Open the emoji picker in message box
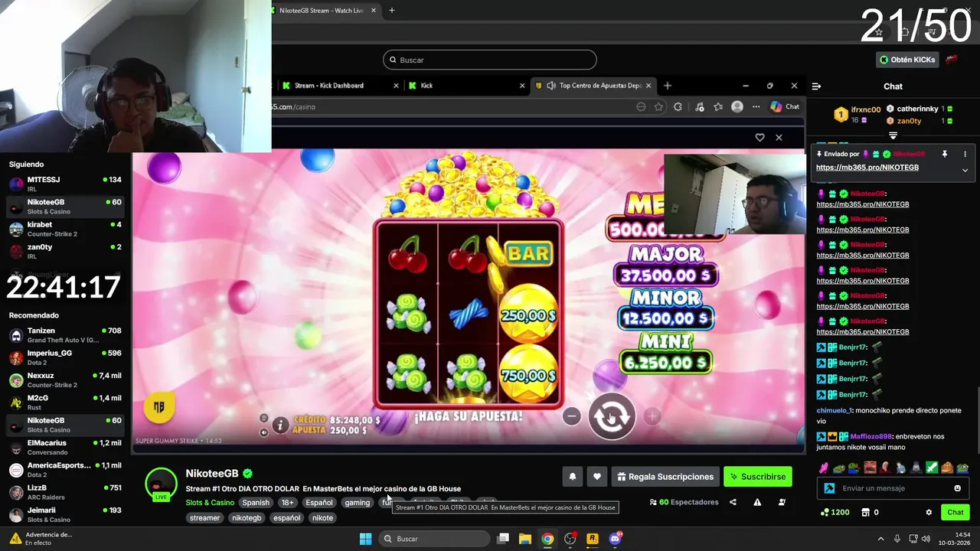The image size is (980, 551). [x=957, y=488]
